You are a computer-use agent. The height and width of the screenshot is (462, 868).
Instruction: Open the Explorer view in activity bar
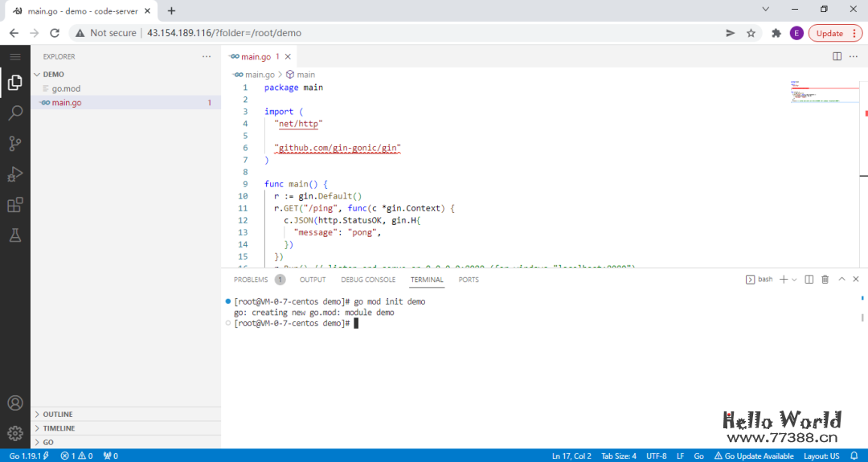click(15, 83)
